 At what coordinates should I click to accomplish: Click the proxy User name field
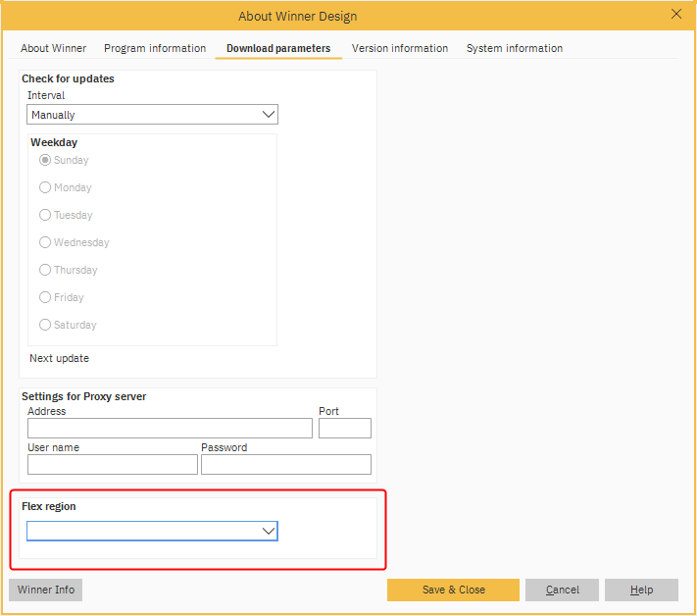(113, 465)
